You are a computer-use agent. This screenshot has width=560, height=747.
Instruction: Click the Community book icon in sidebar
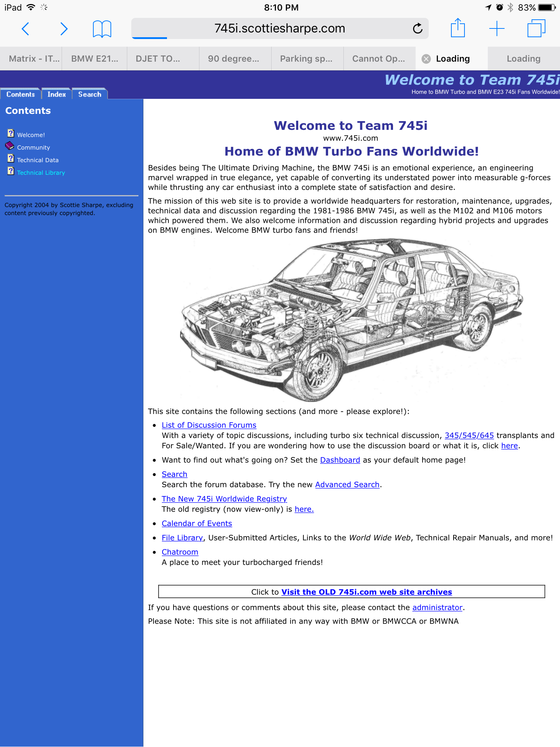10,146
